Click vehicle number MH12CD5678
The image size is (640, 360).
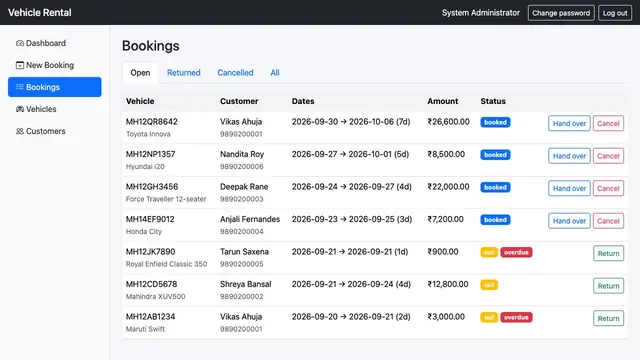(151, 284)
